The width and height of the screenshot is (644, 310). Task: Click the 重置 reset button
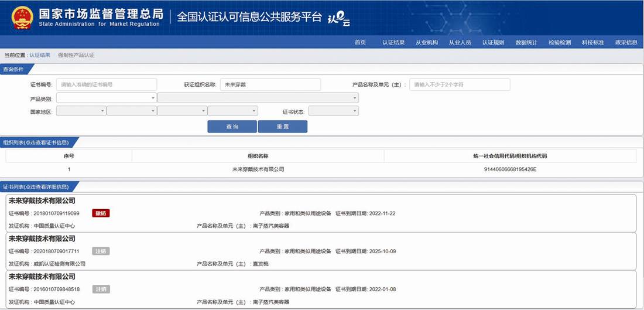point(283,127)
